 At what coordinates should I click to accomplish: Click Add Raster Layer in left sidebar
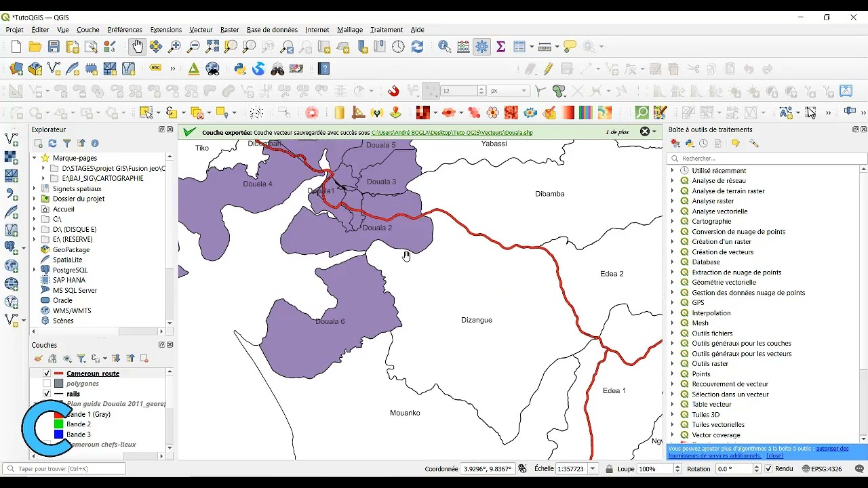point(12,157)
